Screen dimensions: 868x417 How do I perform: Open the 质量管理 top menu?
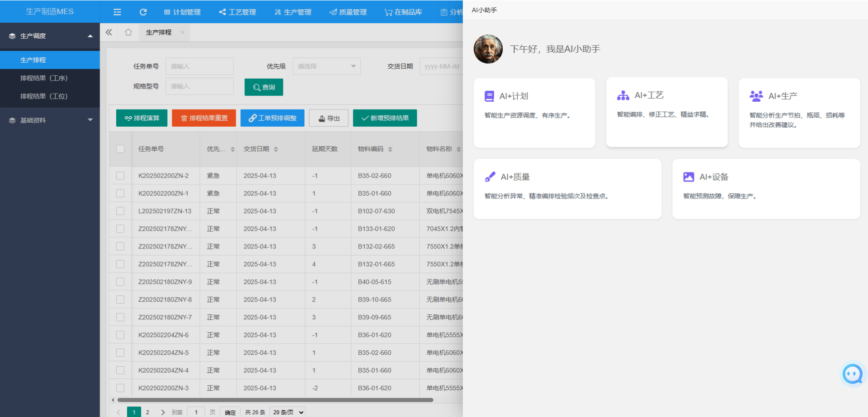348,12
